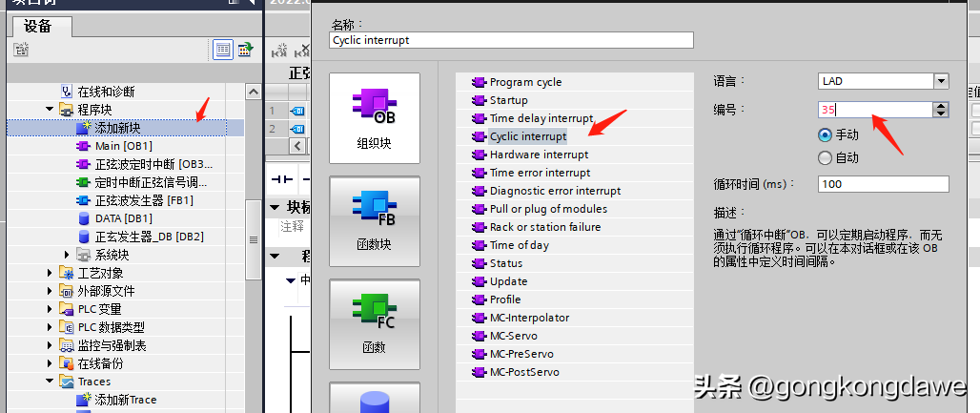Image resolution: width=980 pixels, height=413 pixels.
Task: Expand the PLC 变量 tree node
Action: 50,309
